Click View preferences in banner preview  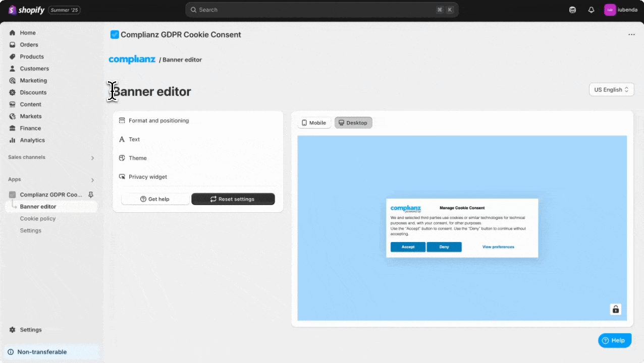click(x=498, y=247)
